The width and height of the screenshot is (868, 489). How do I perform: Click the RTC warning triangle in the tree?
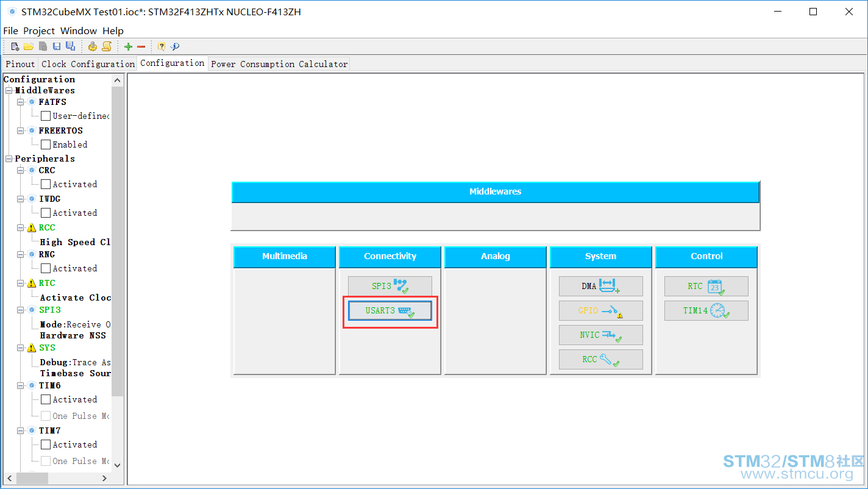click(x=32, y=283)
